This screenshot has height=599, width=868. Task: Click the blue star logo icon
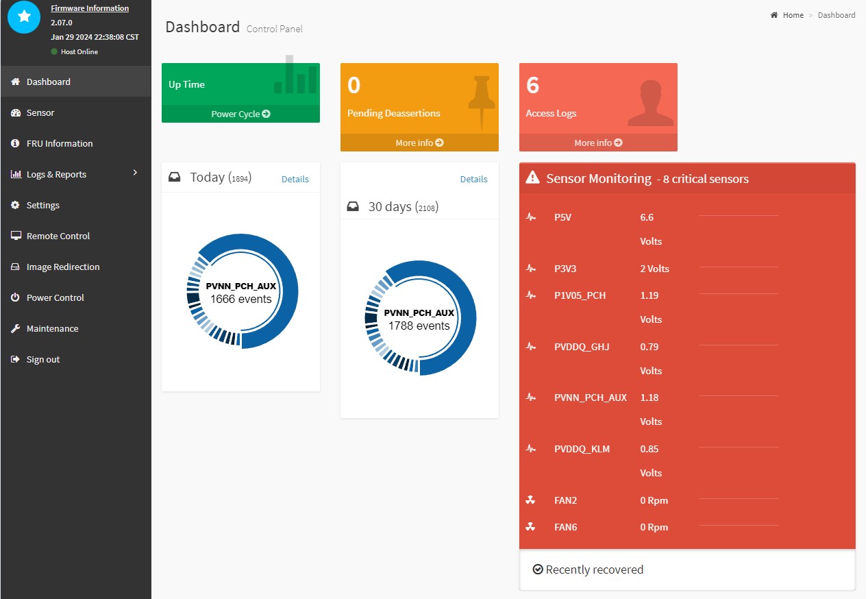[x=24, y=16]
